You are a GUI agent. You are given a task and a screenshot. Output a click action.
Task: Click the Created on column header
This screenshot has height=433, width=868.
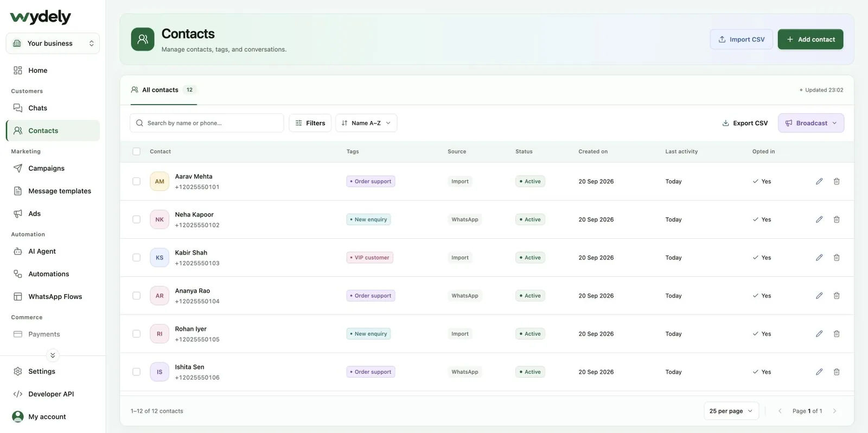pyautogui.click(x=593, y=151)
